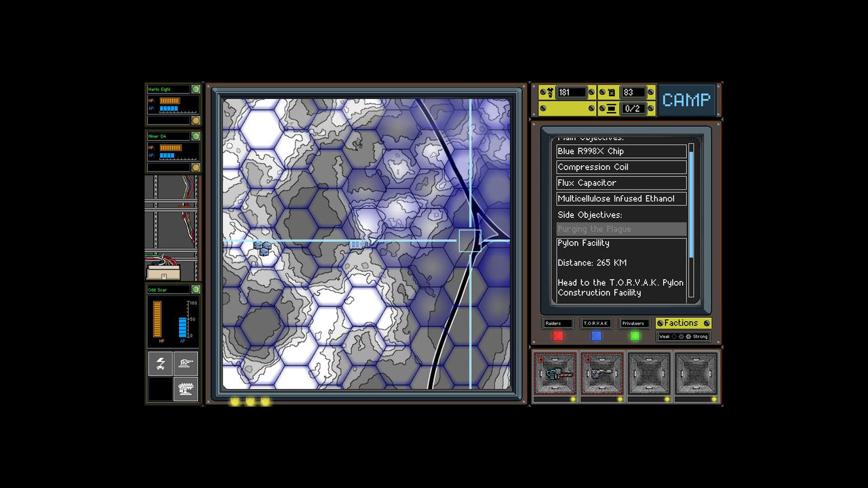This screenshot has width=868, height=488.
Task: Click yellow light under third vehicle slot
Action: tap(667, 400)
